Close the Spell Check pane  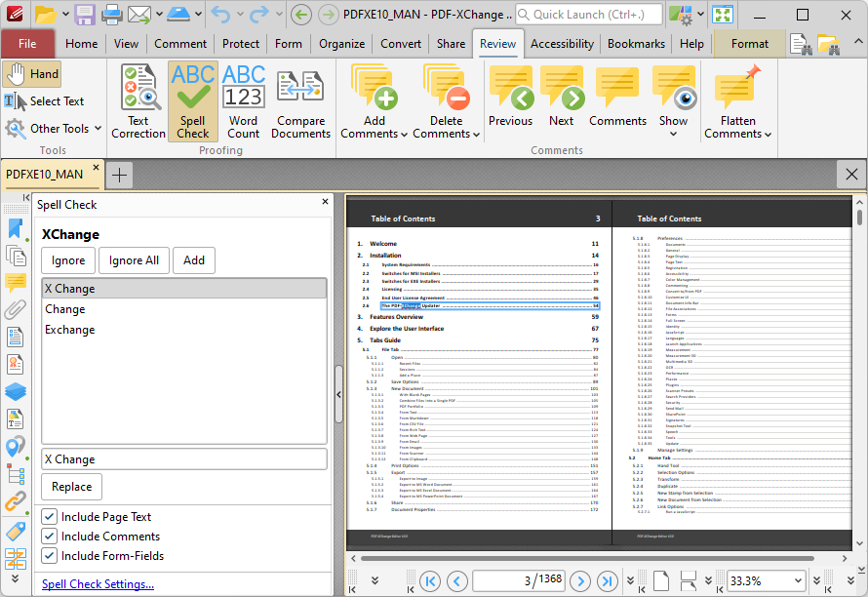(x=325, y=202)
